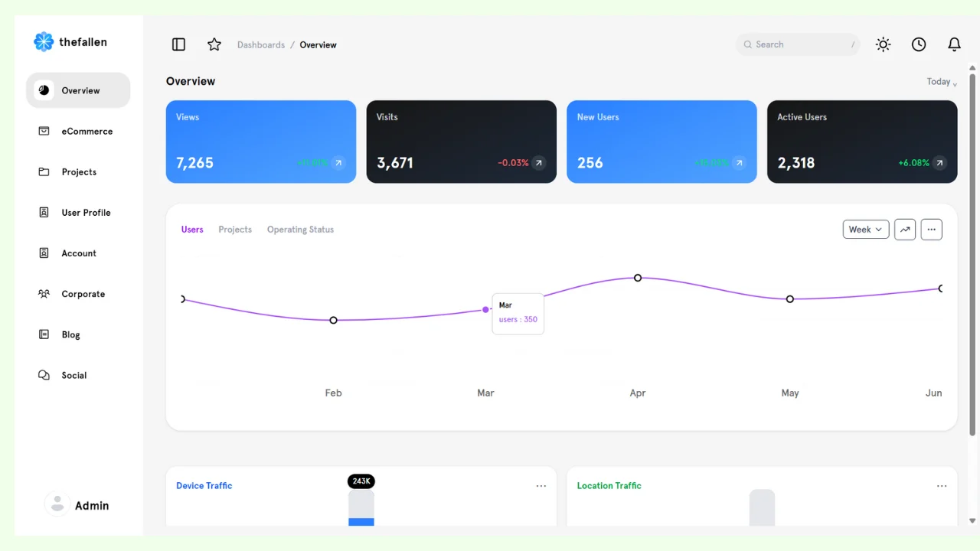Click the 243K bar label badge
Image resolution: width=980 pixels, height=551 pixels.
pyautogui.click(x=361, y=481)
